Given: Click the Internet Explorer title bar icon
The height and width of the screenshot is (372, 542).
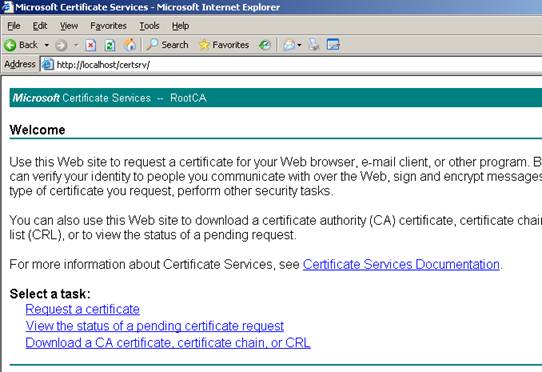Looking at the screenshot, I should point(7,7).
